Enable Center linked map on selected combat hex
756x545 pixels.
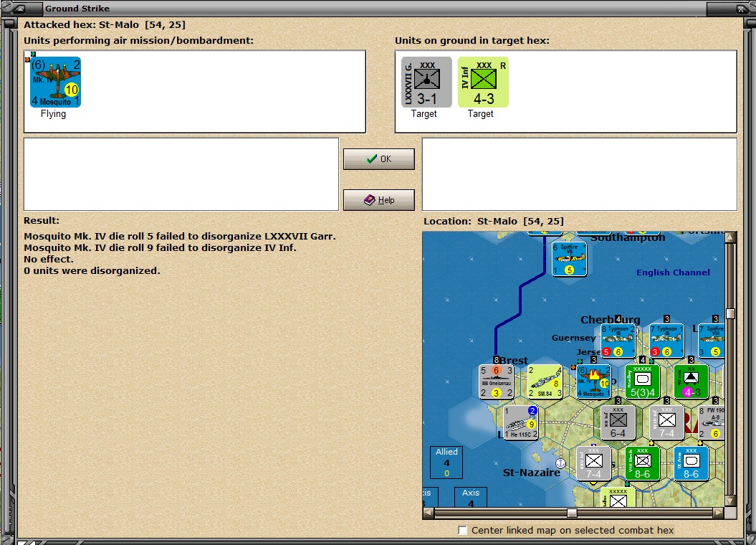click(462, 530)
